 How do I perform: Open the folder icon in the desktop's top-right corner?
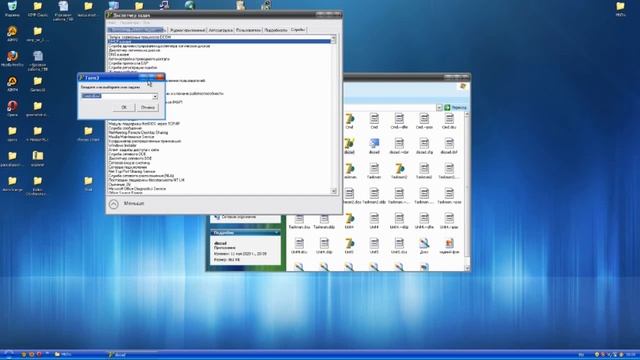pos(620,9)
